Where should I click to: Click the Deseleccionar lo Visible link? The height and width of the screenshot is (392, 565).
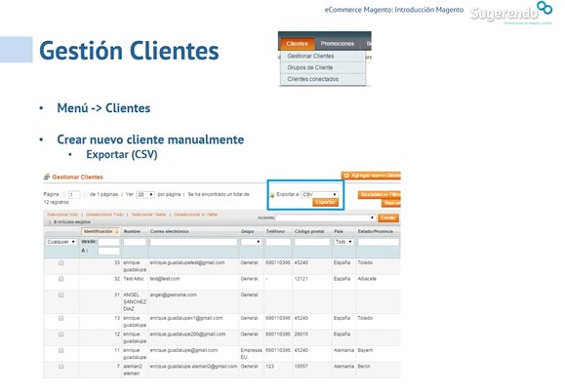(x=196, y=215)
